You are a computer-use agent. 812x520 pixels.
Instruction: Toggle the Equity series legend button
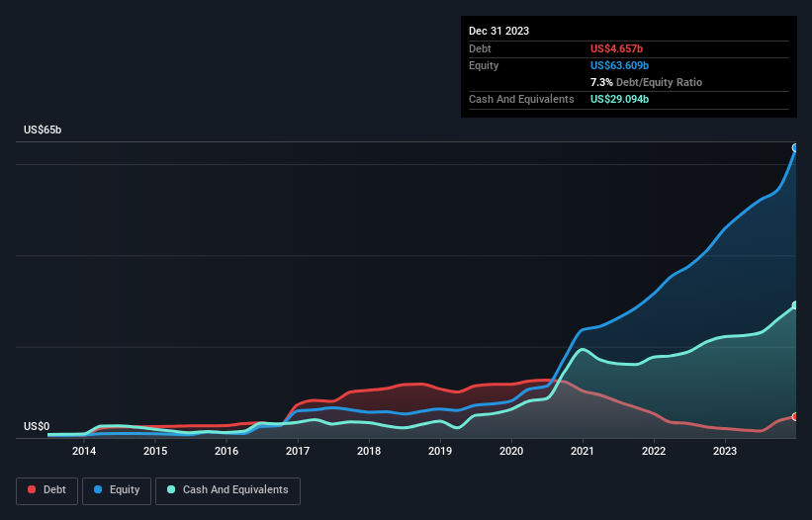pyautogui.click(x=117, y=490)
